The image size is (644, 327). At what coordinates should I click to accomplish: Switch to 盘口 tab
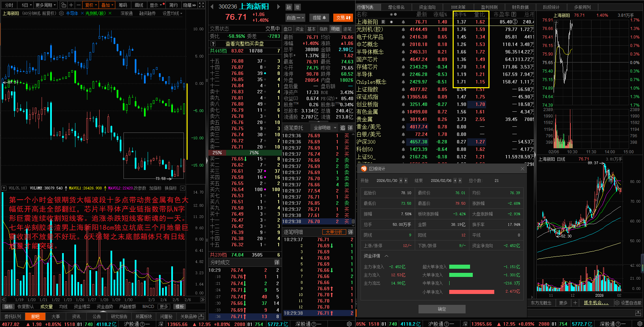pos(288,29)
